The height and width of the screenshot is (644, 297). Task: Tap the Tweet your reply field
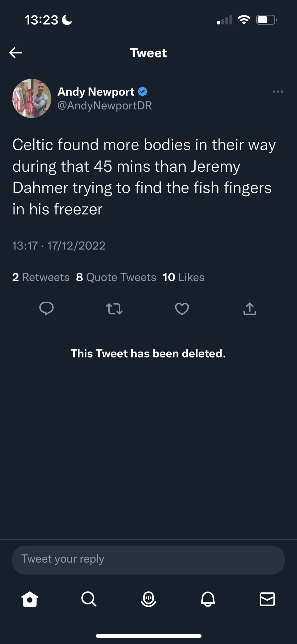148,560
